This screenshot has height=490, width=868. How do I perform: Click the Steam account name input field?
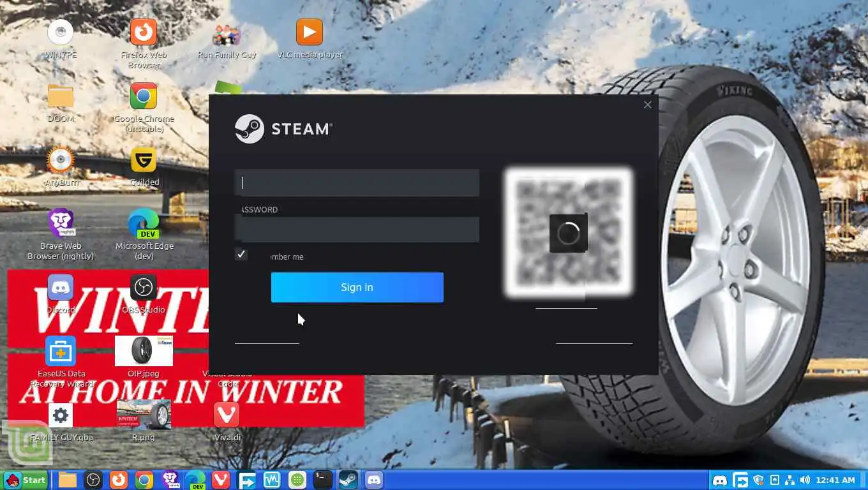(x=357, y=183)
